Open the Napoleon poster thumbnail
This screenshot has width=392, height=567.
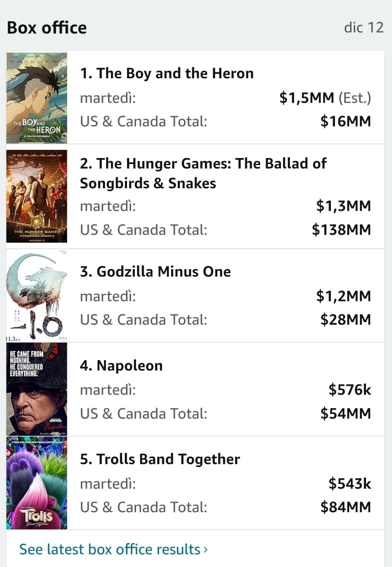(37, 389)
